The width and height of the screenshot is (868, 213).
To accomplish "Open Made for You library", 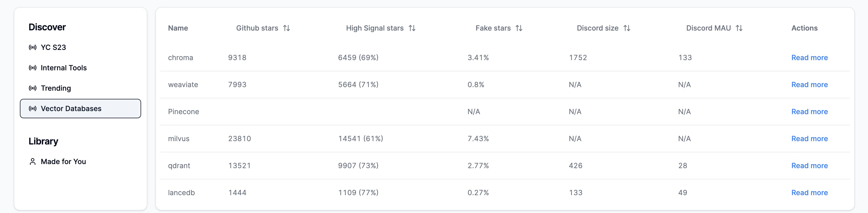I will click(63, 162).
